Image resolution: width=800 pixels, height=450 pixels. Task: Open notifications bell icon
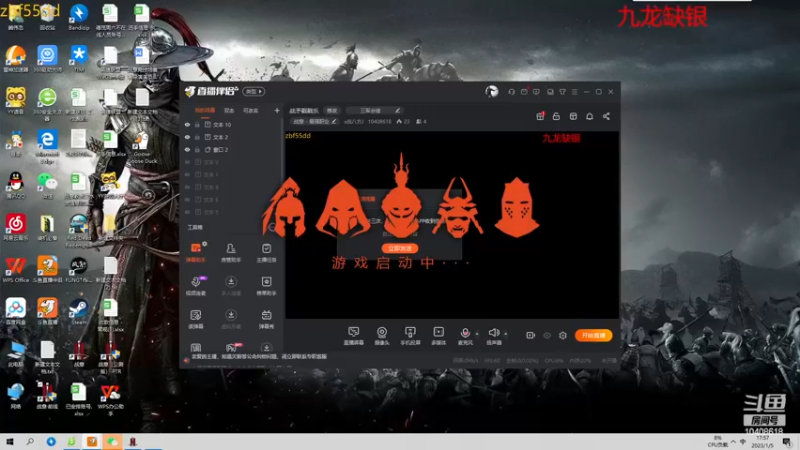(589, 116)
